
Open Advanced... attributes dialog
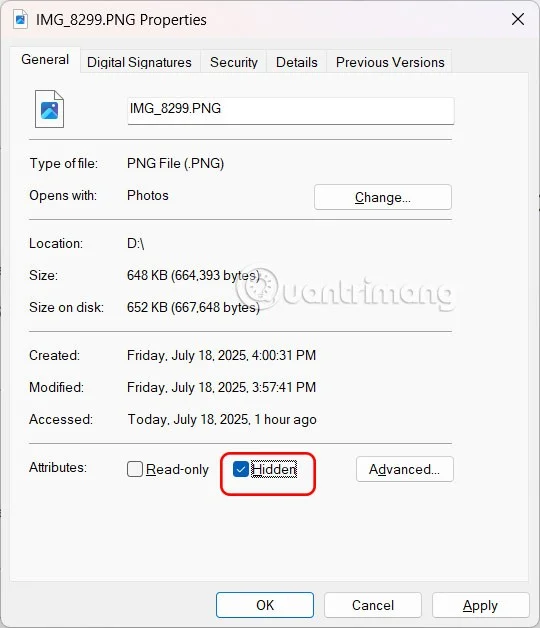coord(405,469)
